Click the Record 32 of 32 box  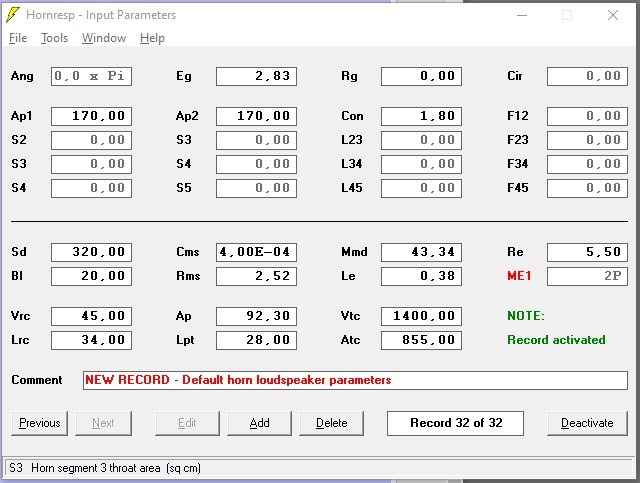(455, 423)
